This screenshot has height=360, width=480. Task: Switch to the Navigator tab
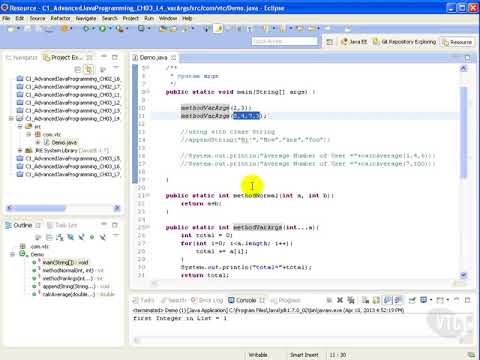pos(22,58)
